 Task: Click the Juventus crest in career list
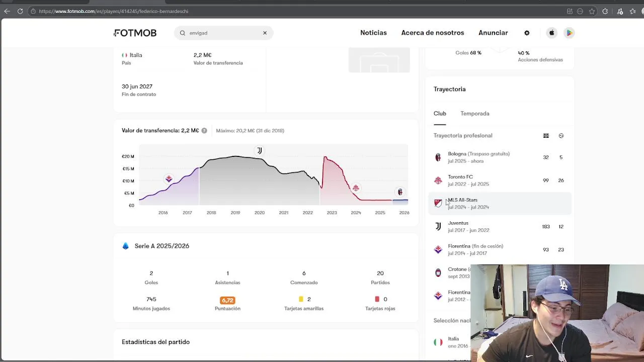[x=438, y=227]
